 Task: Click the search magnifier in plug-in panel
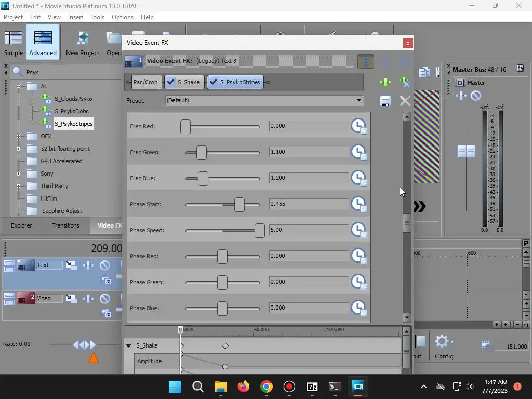[x=17, y=72]
